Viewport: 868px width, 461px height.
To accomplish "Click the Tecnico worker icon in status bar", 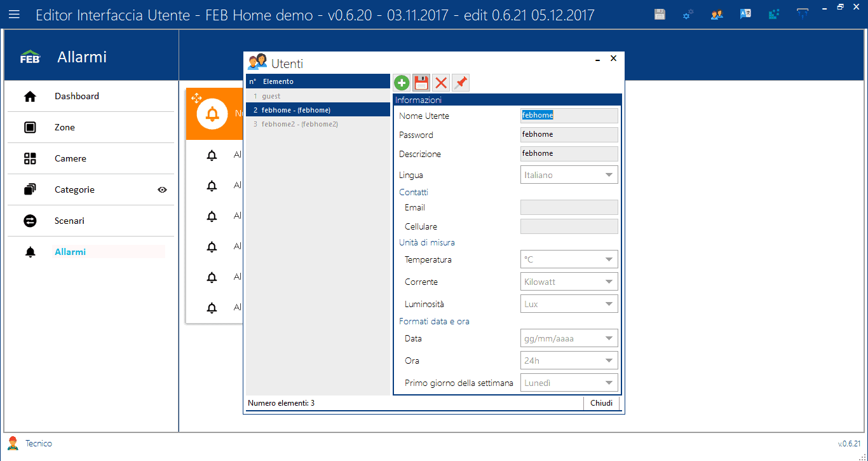I will click(x=13, y=443).
